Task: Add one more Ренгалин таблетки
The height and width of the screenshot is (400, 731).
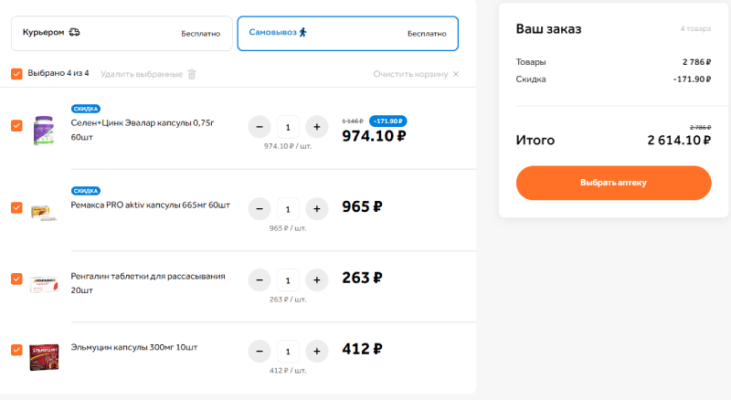Action: 316,280
